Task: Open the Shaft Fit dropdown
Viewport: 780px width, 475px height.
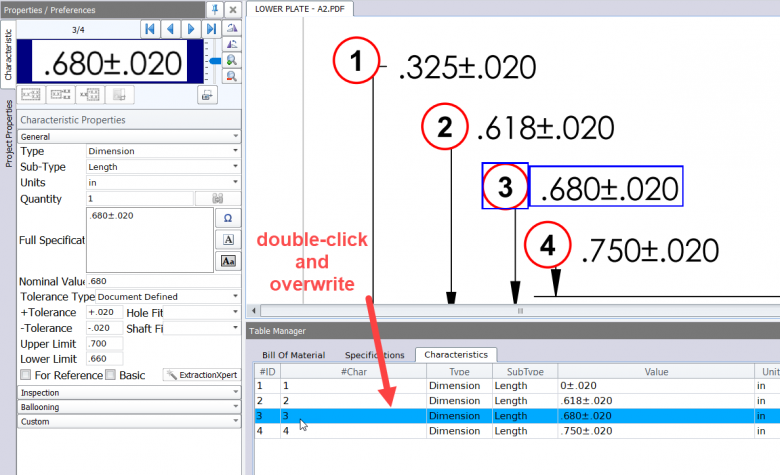Action: pos(202,328)
